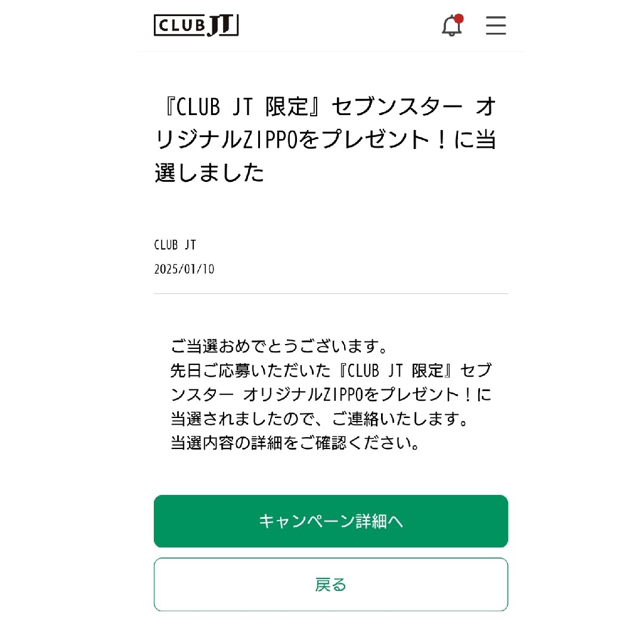Open the hamburger menu icon
This screenshot has width=644, height=644.
point(496,26)
